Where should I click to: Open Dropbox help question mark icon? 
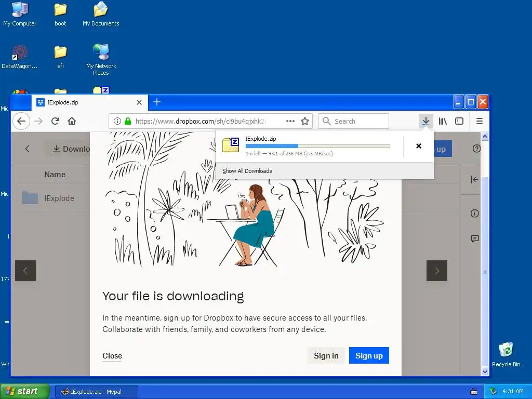tap(476, 149)
